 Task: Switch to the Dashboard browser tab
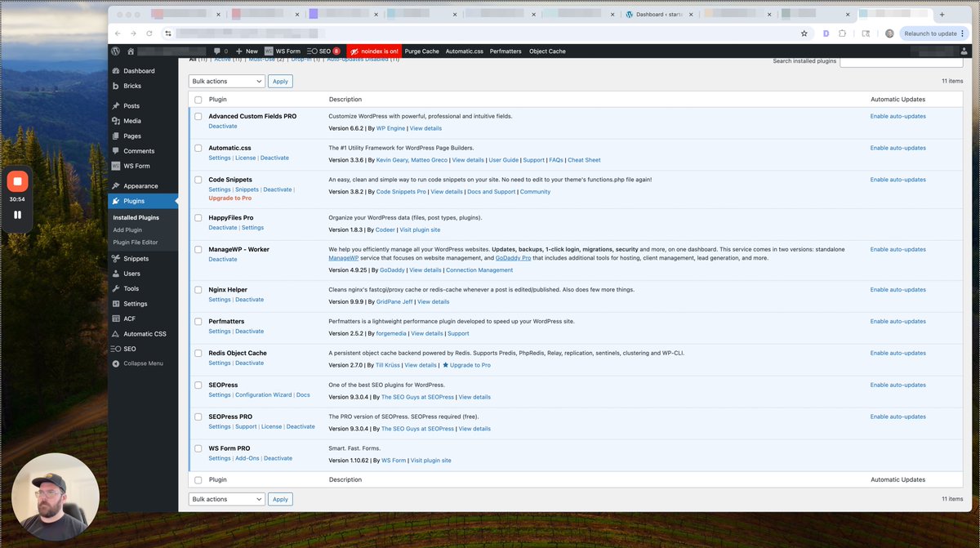(657, 15)
